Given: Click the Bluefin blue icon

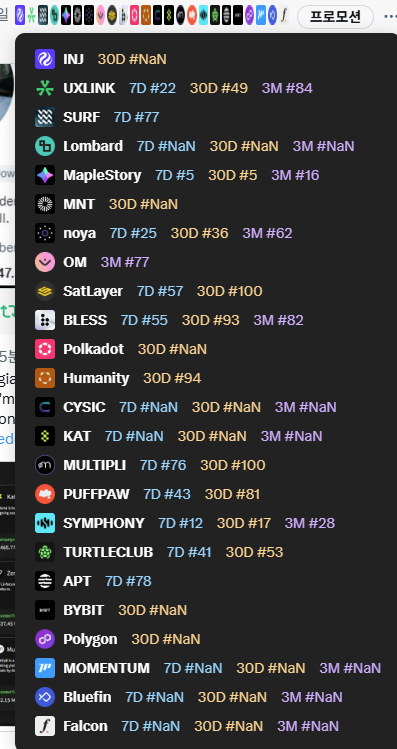Looking at the screenshot, I should click(x=45, y=697).
